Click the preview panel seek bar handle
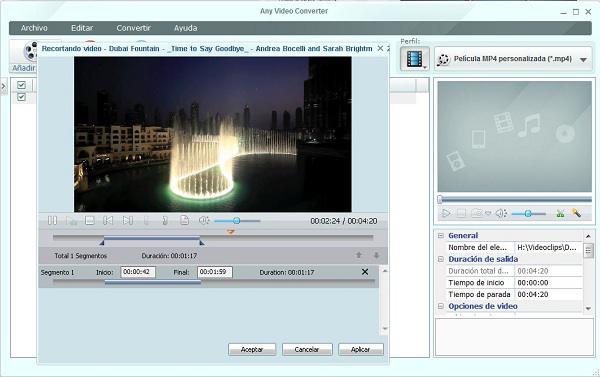The height and width of the screenshot is (377, 600). tap(440, 199)
